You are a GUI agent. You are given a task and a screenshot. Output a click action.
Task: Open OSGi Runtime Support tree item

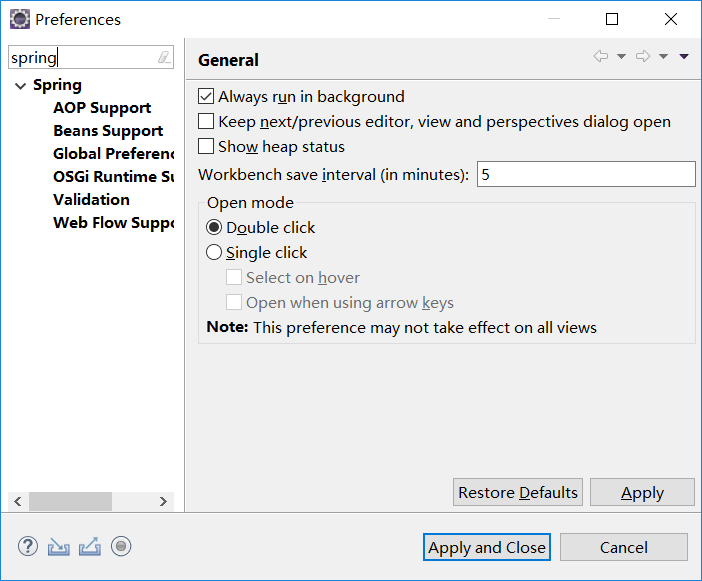[x=113, y=176]
